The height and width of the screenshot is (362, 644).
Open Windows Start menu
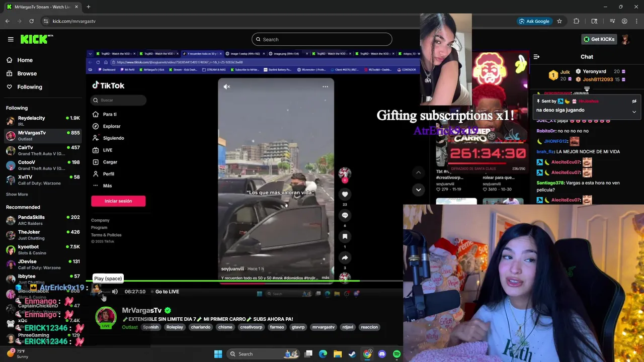click(x=218, y=354)
